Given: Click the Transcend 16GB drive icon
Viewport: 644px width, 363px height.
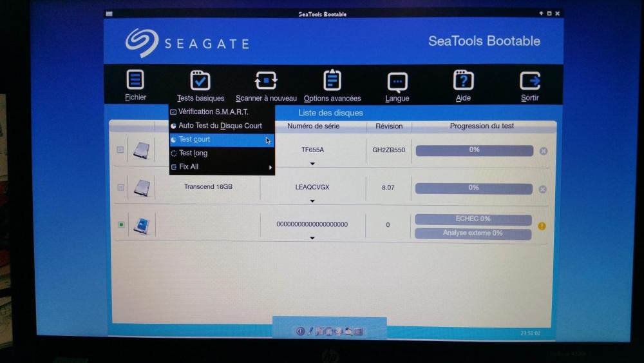Looking at the screenshot, I should tap(142, 188).
